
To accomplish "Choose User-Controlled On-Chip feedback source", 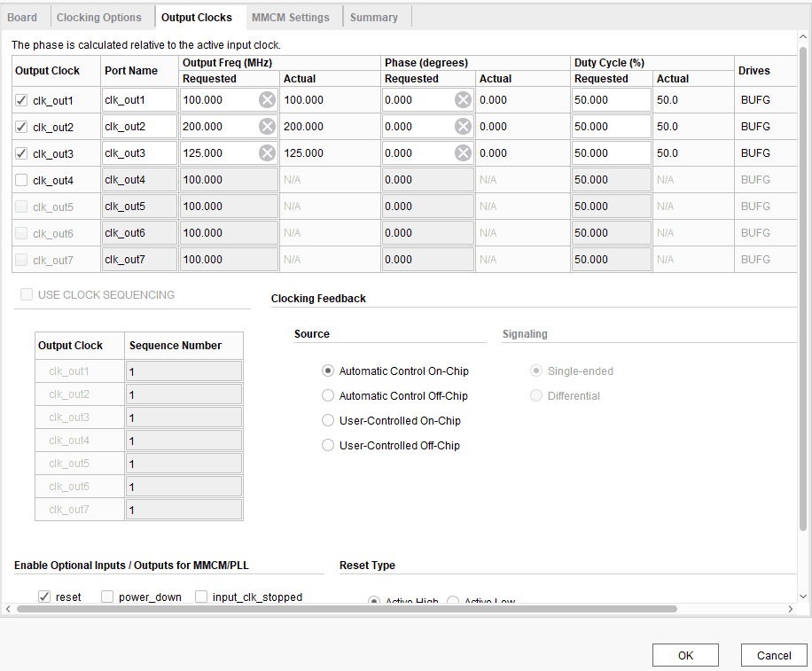I will pos(328,421).
